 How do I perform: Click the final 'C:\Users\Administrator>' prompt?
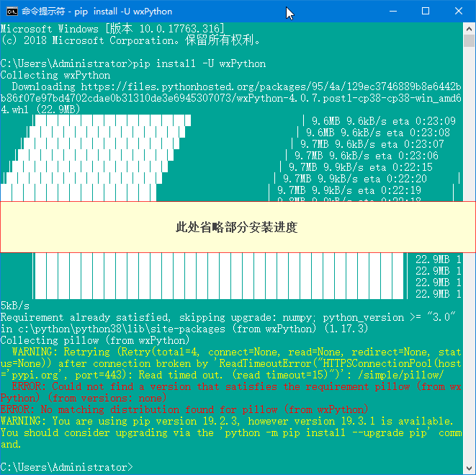pos(67,467)
